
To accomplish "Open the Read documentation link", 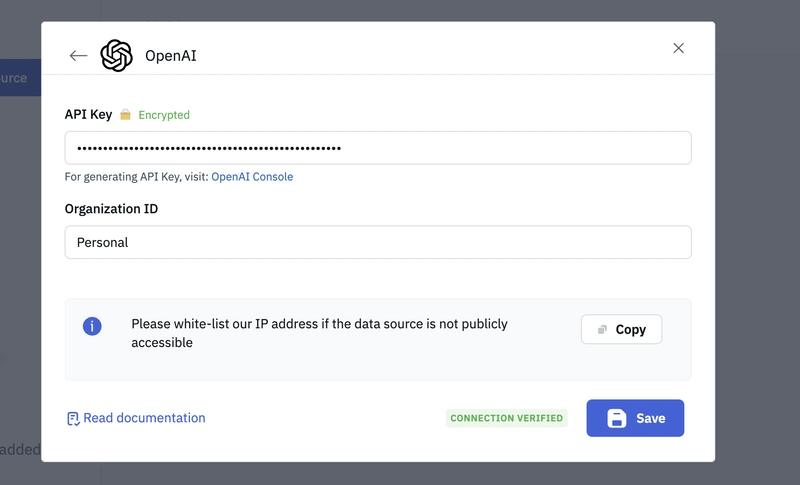I will tap(136, 418).
